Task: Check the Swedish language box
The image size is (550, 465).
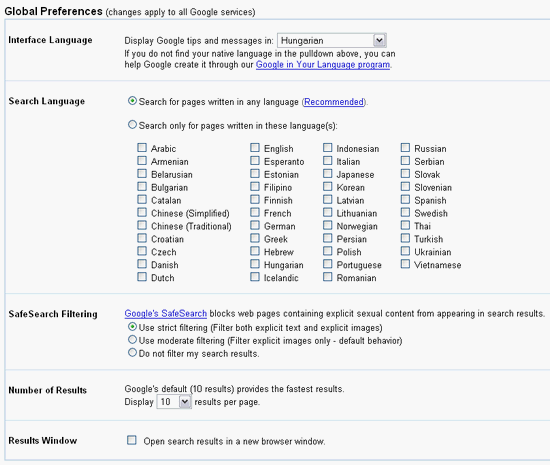Action: pyautogui.click(x=405, y=213)
